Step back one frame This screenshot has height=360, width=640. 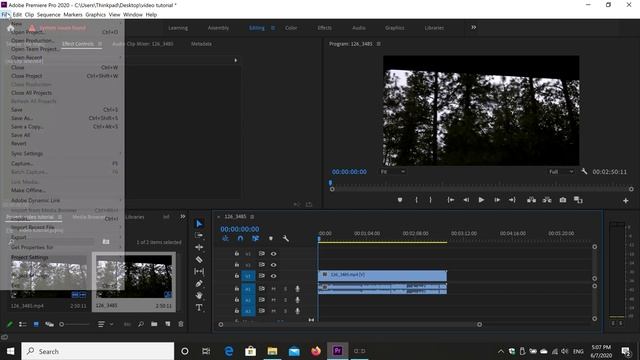pos(466,200)
